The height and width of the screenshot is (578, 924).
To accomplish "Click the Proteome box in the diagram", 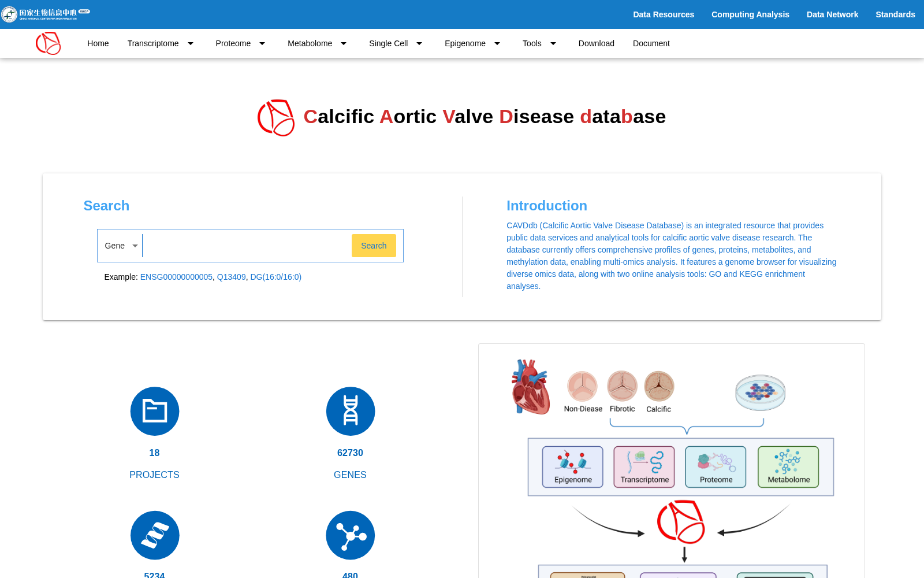I will [x=716, y=467].
